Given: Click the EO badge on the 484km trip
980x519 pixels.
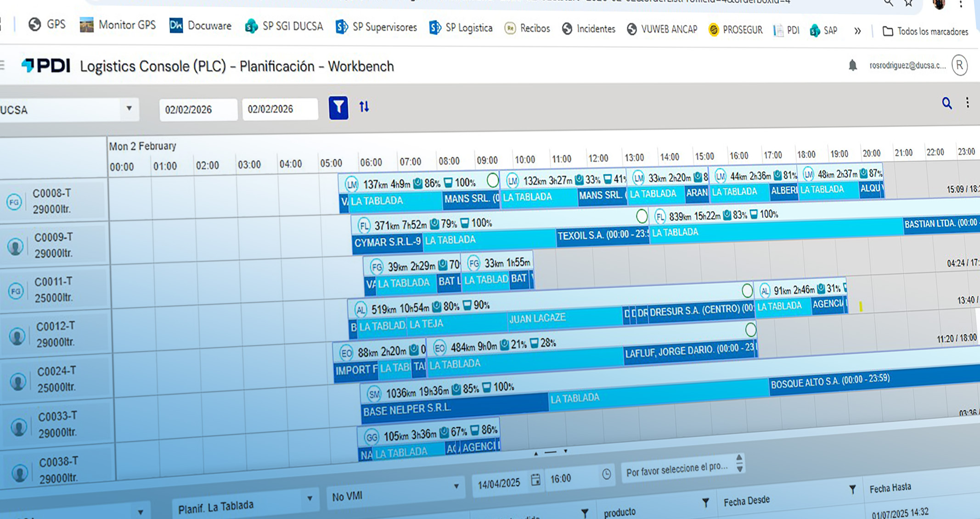Looking at the screenshot, I should (x=439, y=348).
